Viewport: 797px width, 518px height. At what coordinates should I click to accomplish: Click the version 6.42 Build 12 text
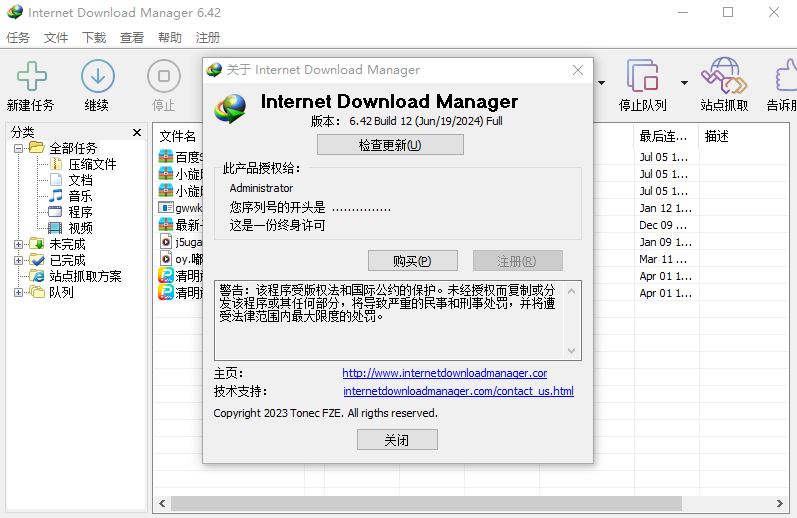(425, 121)
